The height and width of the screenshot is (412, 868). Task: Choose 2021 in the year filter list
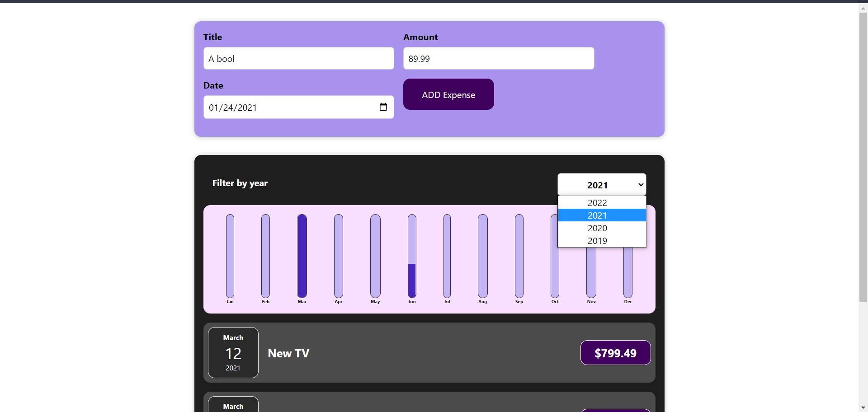click(597, 215)
